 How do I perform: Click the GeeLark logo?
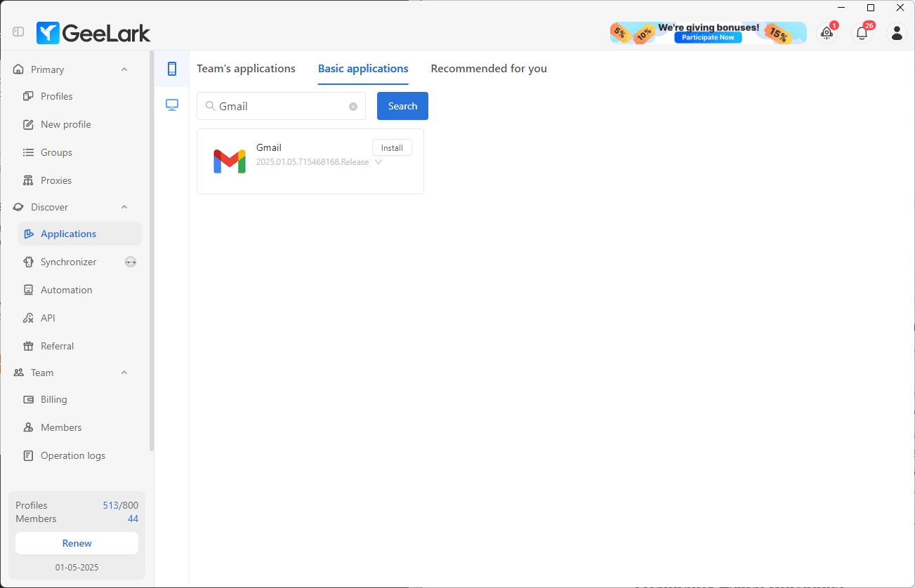click(x=93, y=32)
